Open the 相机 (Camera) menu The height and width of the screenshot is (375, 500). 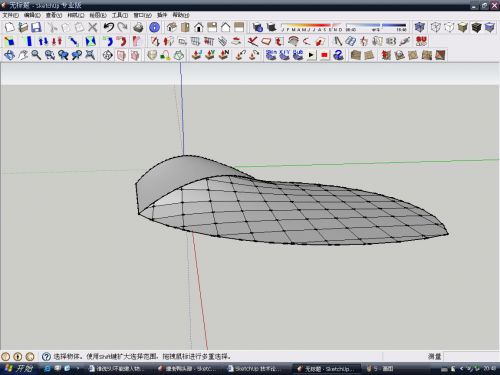[x=76, y=15]
